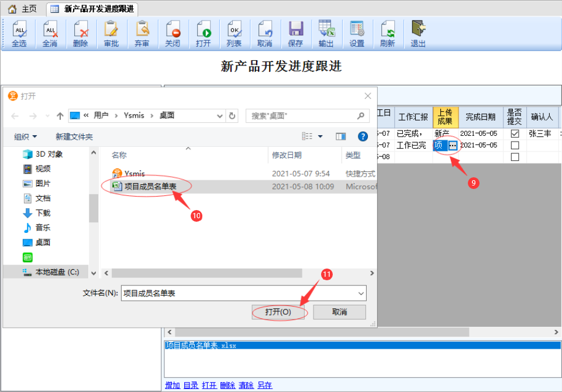The width and height of the screenshot is (562, 392).
Task: Sort files by 修改日期 column header
Action: [x=287, y=155]
